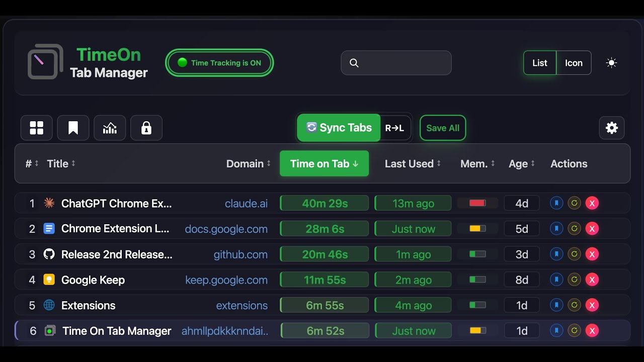Click the Save All button
The height and width of the screenshot is (362, 644).
pyautogui.click(x=443, y=128)
